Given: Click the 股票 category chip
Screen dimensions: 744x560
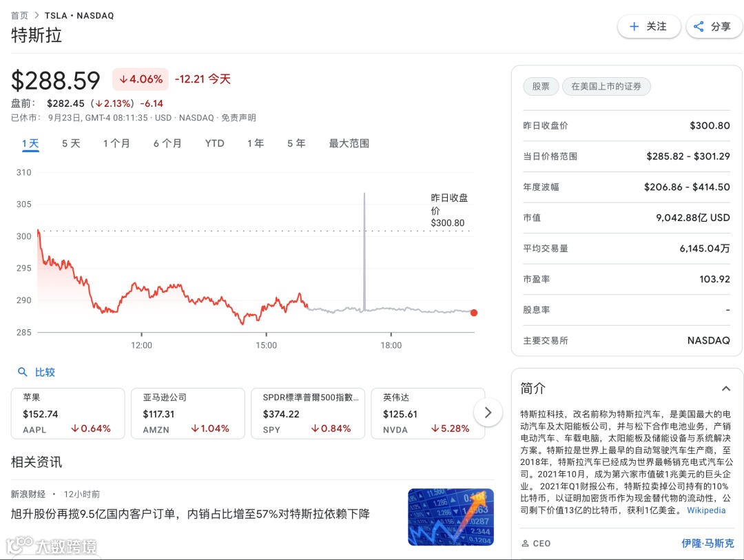Looking at the screenshot, I should [541, 86].
